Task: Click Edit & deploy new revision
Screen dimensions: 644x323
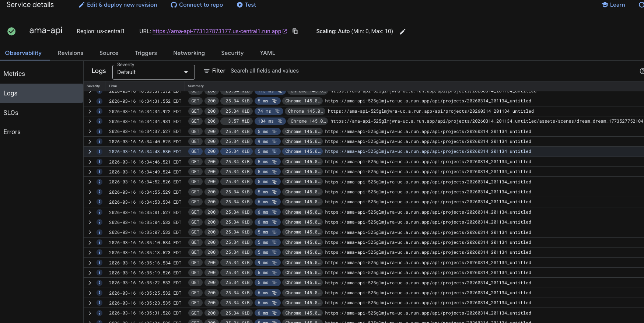Action: click(118, 5)
